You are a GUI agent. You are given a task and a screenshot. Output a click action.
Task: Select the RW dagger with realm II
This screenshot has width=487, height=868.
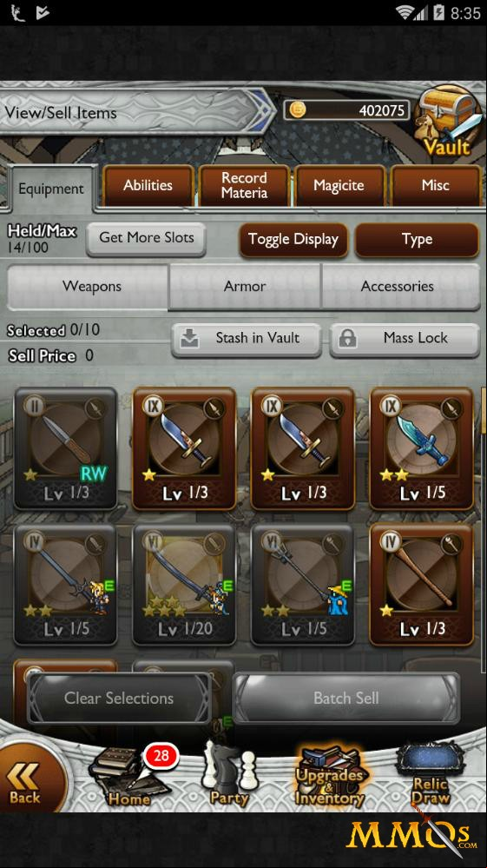pyautogui.click(x=65, y=448)
